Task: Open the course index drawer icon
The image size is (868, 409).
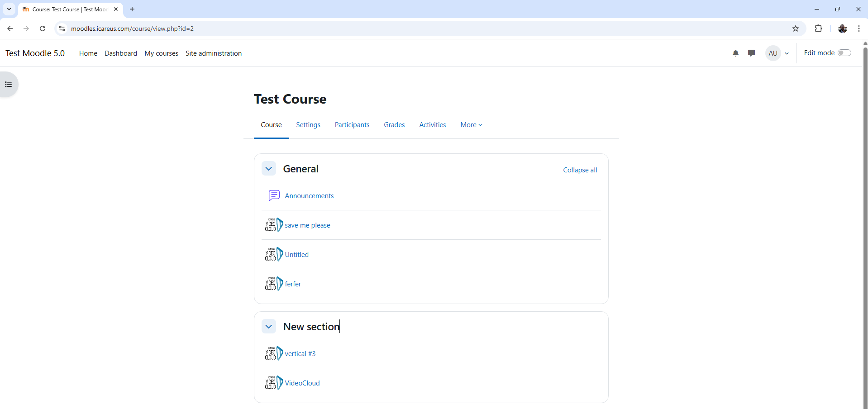Action: coord(8,85)
